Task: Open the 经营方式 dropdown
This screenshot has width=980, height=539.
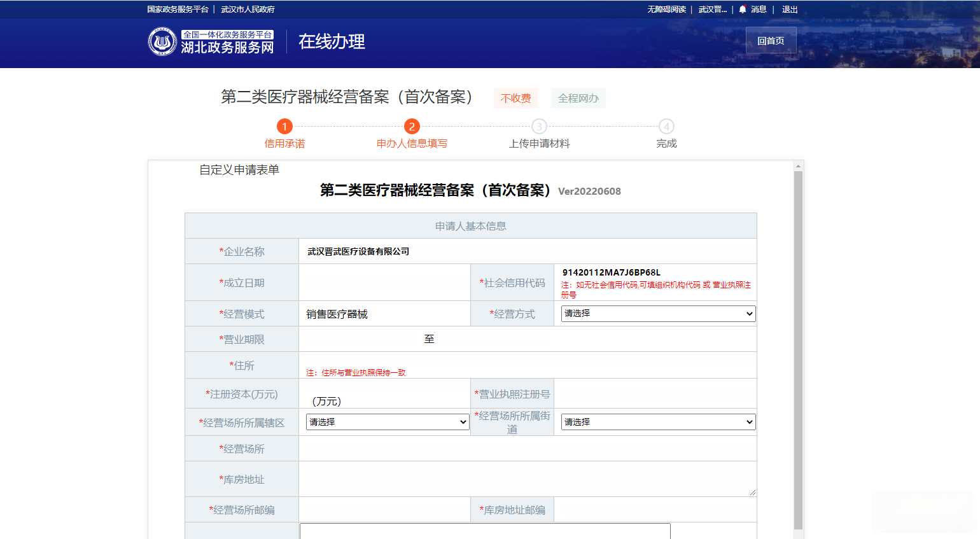Action: 658,314
